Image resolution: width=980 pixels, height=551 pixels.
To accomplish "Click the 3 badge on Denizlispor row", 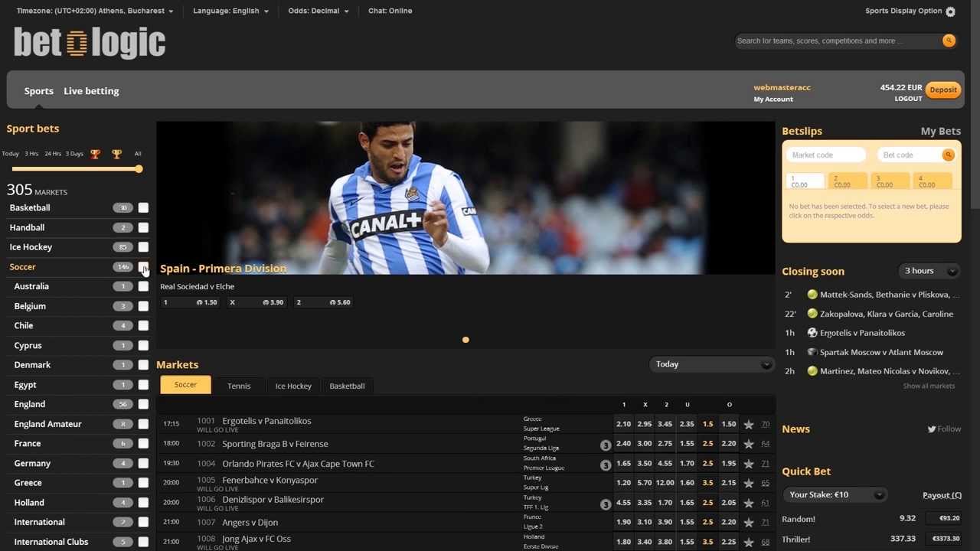I will [x=606, y=504].
